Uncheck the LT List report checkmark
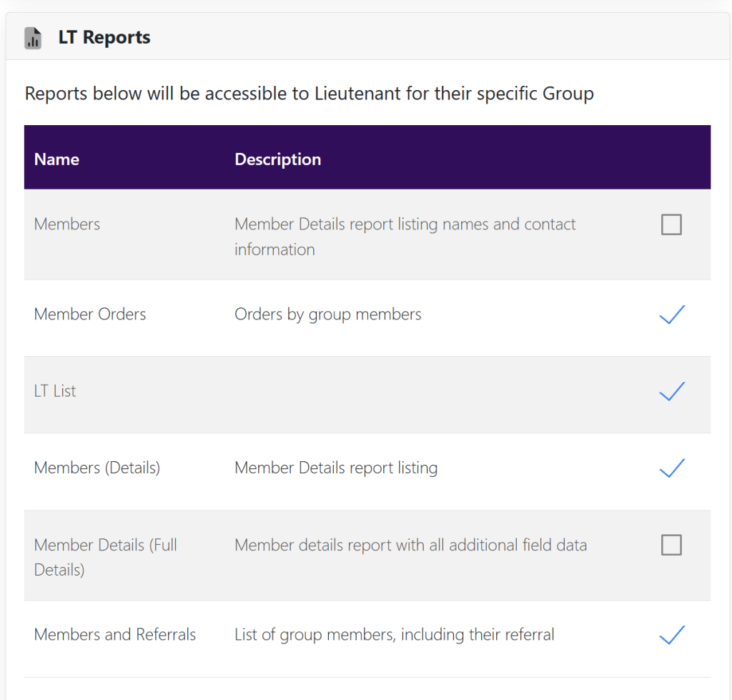Viewport: 732px width, 700px height. [671, 391]
